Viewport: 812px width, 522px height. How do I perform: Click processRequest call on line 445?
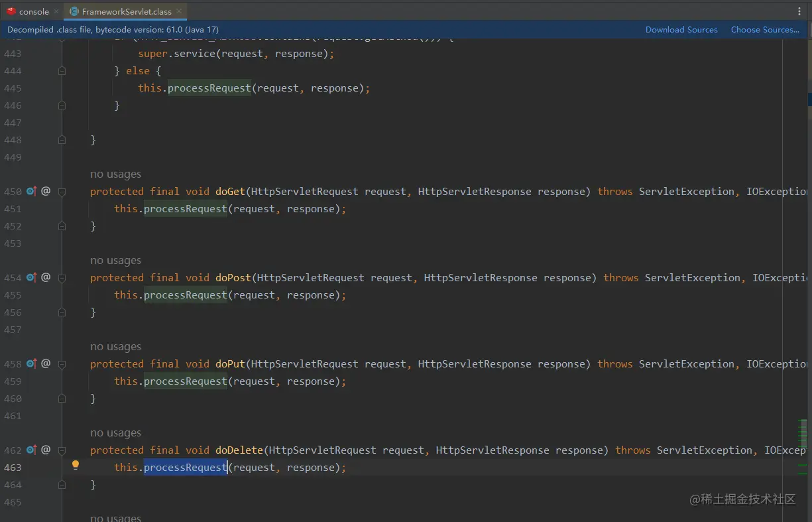pyautogui.click(x=209, y=88)
